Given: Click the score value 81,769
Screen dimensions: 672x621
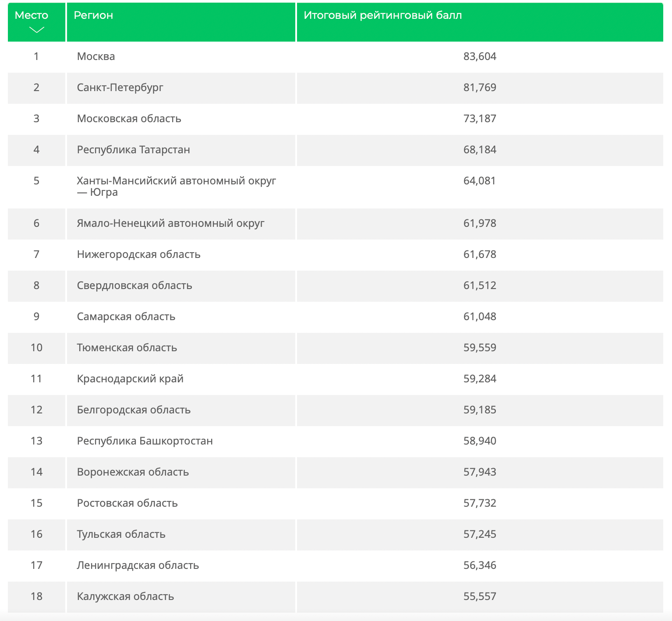Looking at the screenshot, I should (480, 88).
